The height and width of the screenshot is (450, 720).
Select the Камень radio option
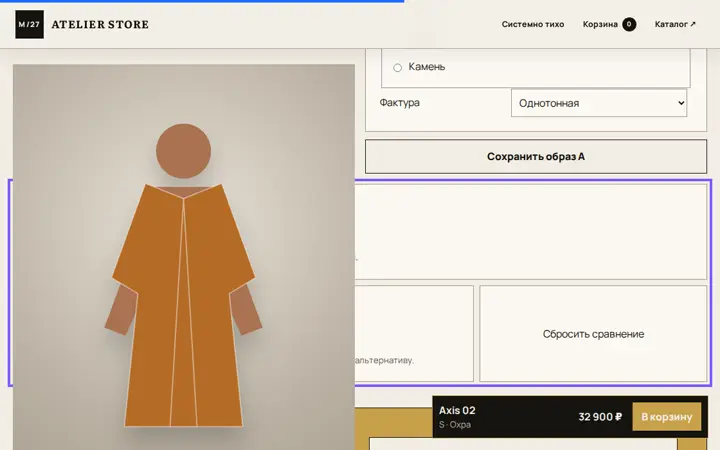pos(398,68)
